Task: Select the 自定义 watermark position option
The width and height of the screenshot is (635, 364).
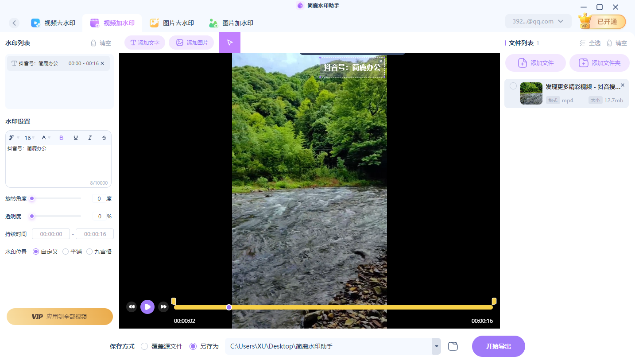Action: click(46, 252)
